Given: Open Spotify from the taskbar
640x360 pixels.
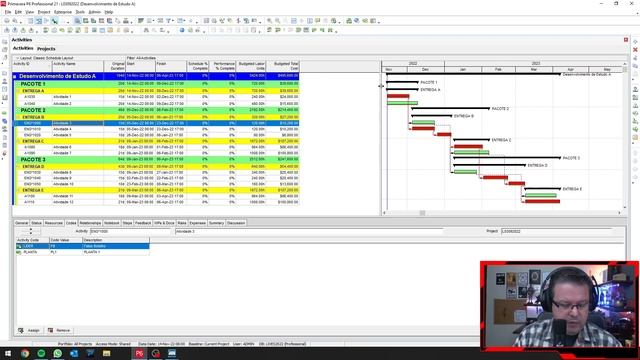Looking at the screenshot, I should tap(41, 353).
